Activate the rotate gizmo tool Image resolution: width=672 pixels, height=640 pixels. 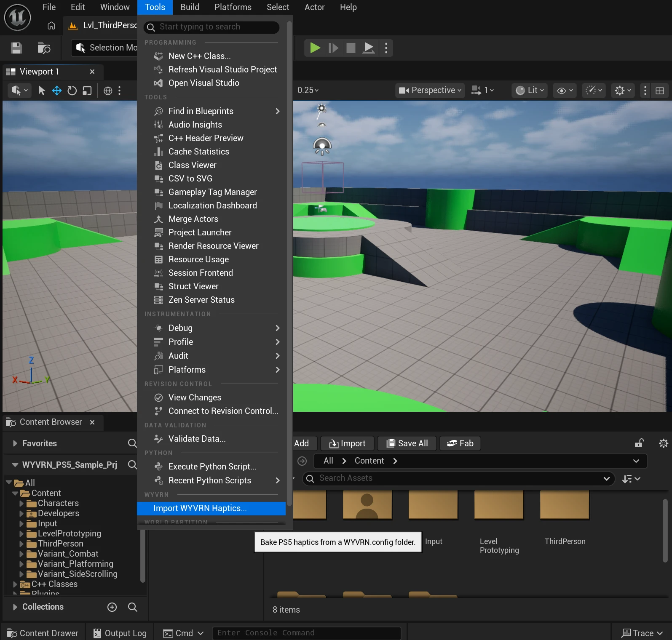pos(72,91)
